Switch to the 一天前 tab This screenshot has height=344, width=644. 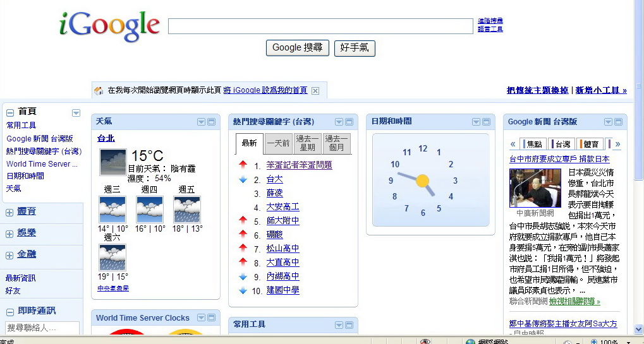click(x=279, y=143)
